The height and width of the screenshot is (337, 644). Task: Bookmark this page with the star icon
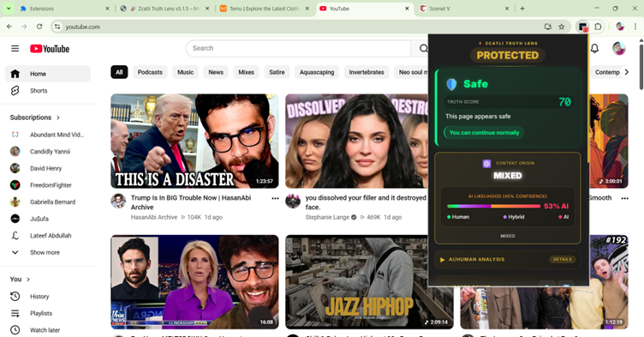click(562, 27)
